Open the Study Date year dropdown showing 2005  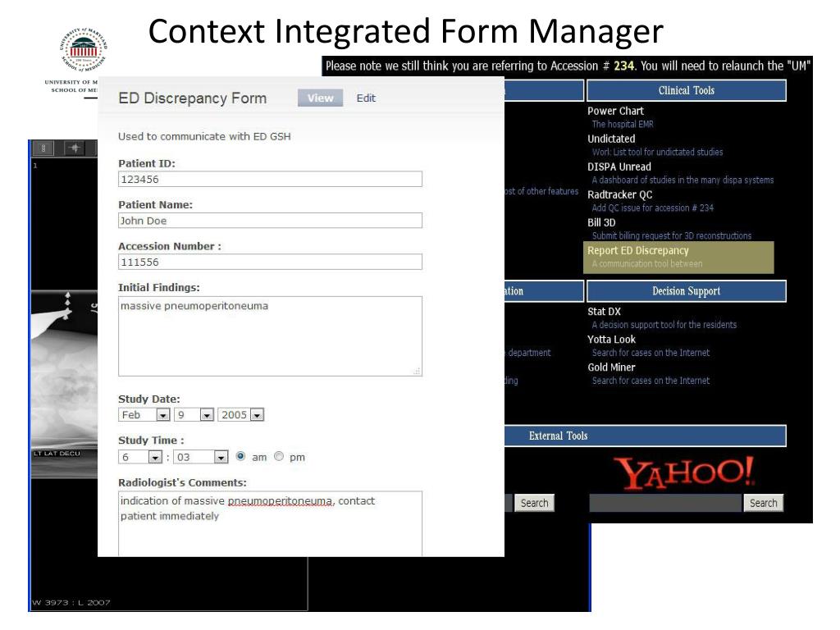coord(241,414)
